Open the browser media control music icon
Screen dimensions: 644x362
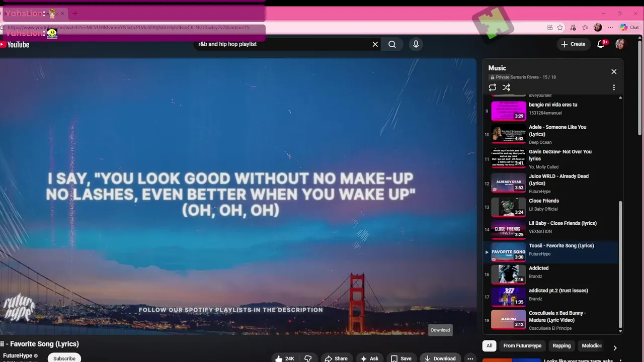pos(573,28)
